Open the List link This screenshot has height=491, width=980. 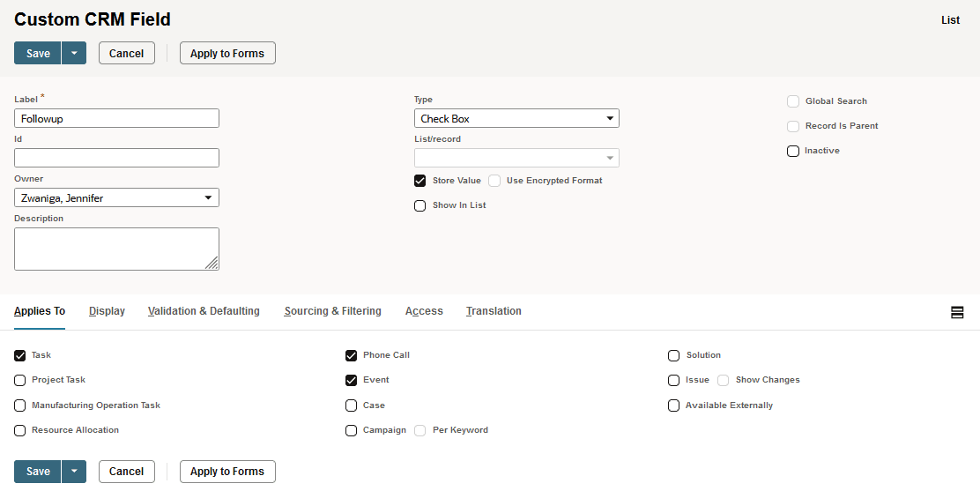click(x=950, y=20)
